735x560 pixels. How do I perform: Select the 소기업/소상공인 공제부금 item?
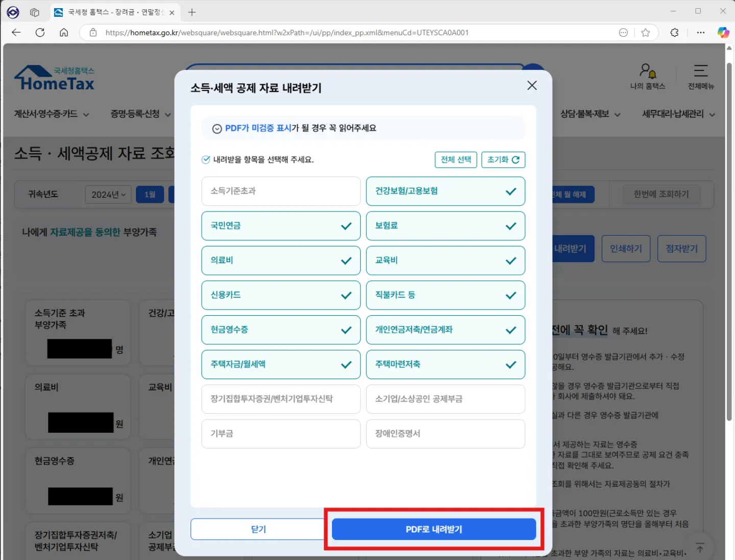tap(445, 399)
